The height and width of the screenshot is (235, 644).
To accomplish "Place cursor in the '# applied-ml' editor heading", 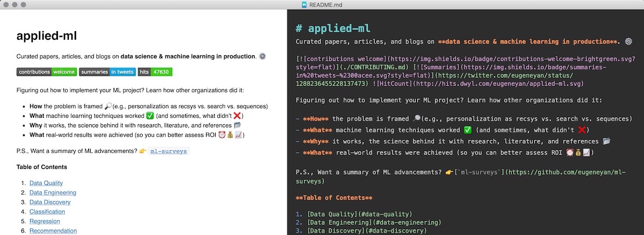I will click(x=333, y=28).
